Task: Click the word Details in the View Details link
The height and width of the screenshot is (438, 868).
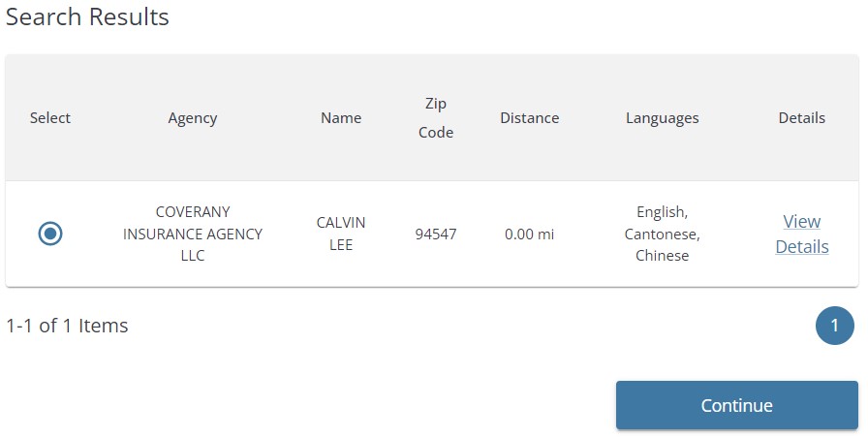Action: 801,246
